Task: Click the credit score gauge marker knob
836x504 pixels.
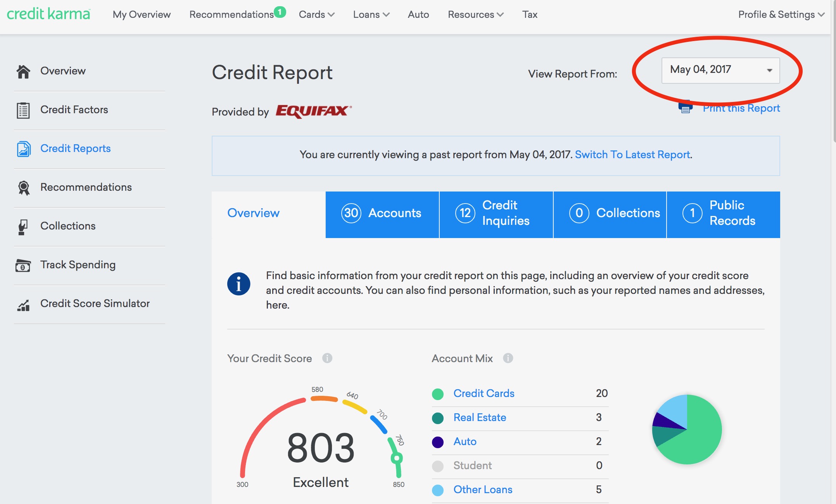Action: [396, 459]
